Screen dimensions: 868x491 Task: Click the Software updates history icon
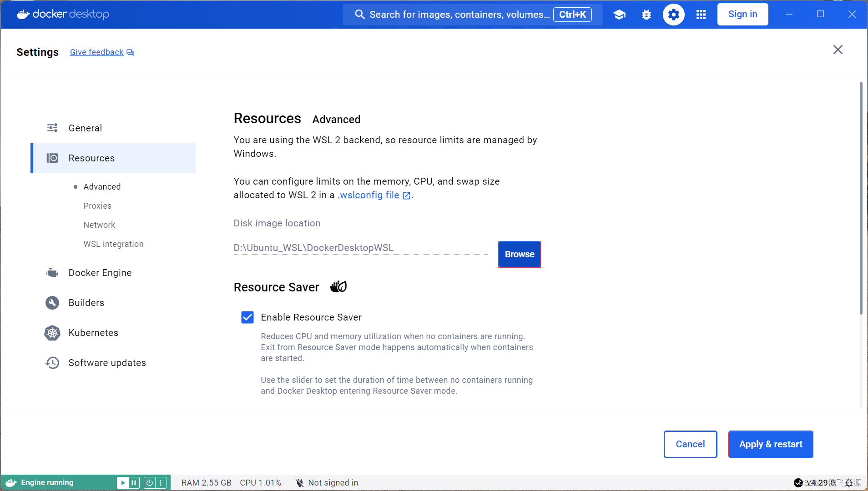(x=52, y=363)
